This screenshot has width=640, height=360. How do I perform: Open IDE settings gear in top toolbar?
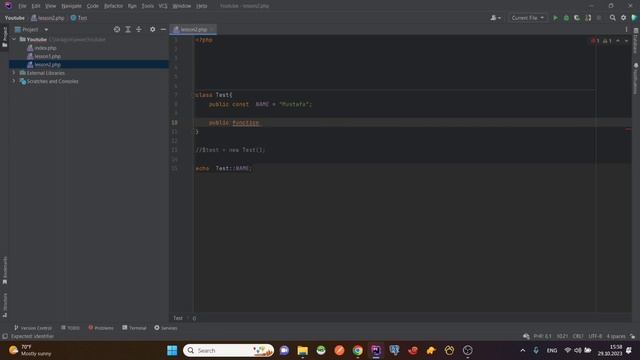[x=623, y=18]
